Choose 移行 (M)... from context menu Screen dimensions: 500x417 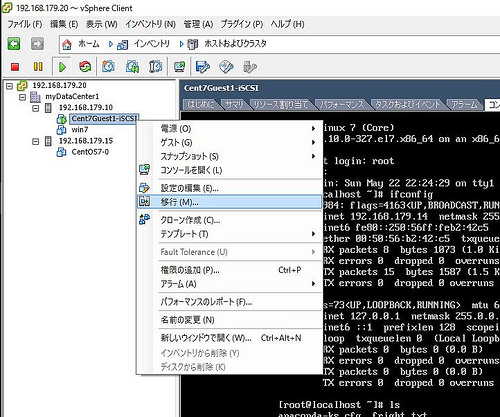[229, 202]
